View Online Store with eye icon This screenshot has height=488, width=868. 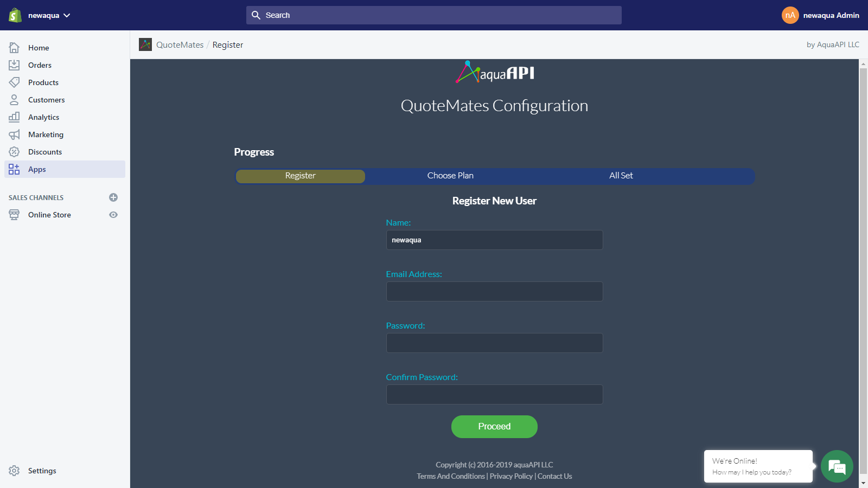click(x=113, y=215)
